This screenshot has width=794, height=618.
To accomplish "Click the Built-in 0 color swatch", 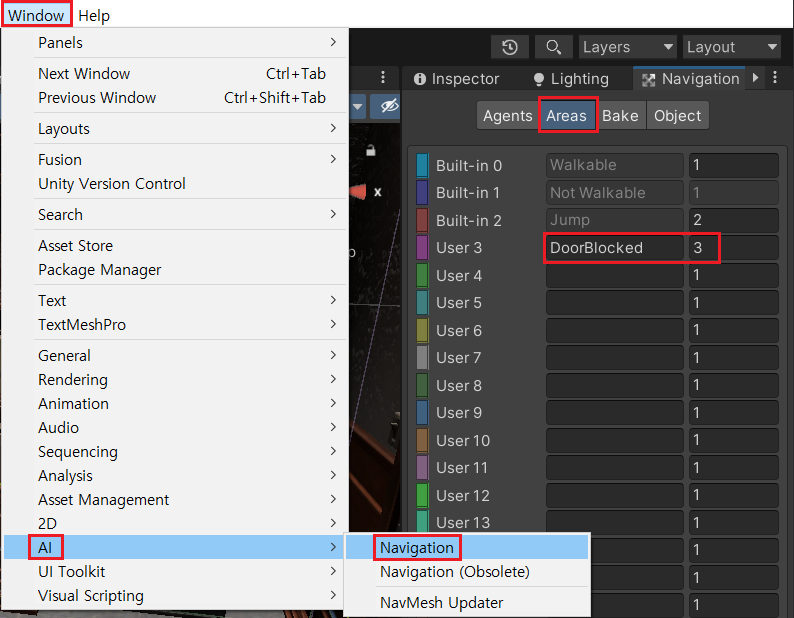I will [x=422, y=165].
